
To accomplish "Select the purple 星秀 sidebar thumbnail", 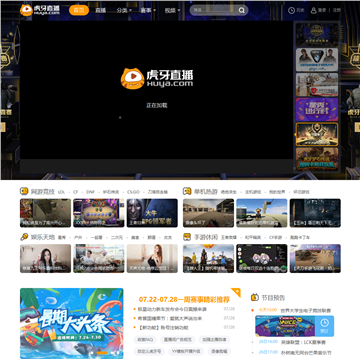I will click(x=317, y=109).
